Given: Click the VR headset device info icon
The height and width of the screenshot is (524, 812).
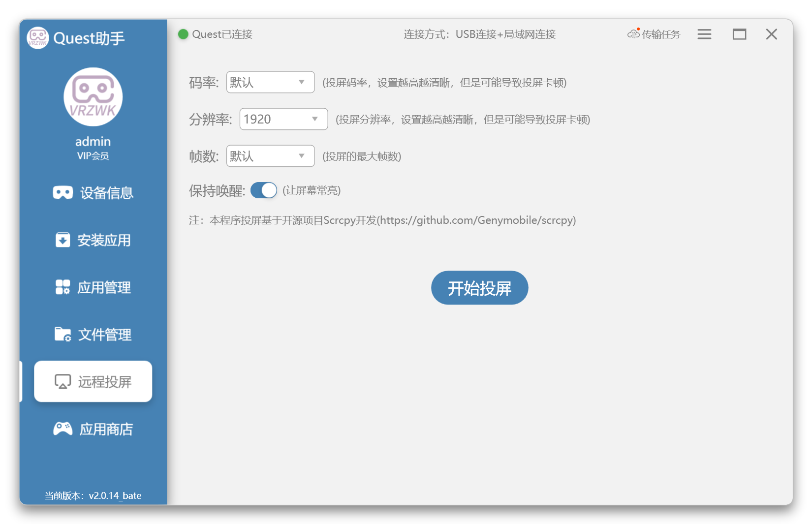Looking at the screenshot, I should 62,192.
